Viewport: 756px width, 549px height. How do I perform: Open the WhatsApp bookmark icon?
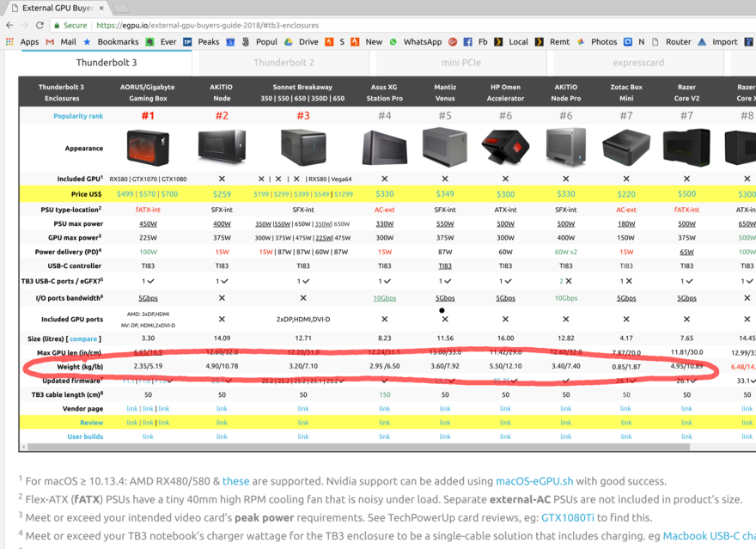point(393,40)
